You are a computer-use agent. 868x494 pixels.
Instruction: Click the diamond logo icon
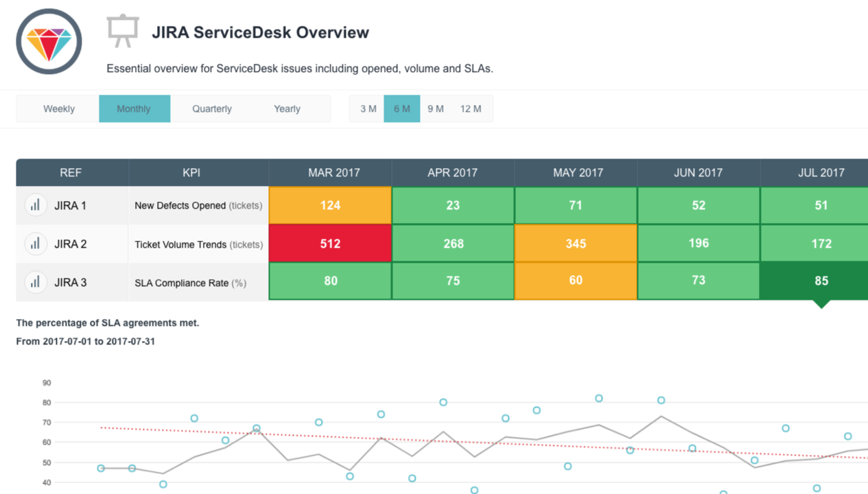click(49, 42)
